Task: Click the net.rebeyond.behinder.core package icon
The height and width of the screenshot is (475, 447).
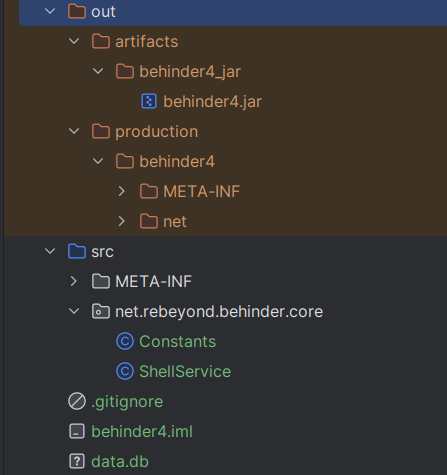Action: [101, 311]
